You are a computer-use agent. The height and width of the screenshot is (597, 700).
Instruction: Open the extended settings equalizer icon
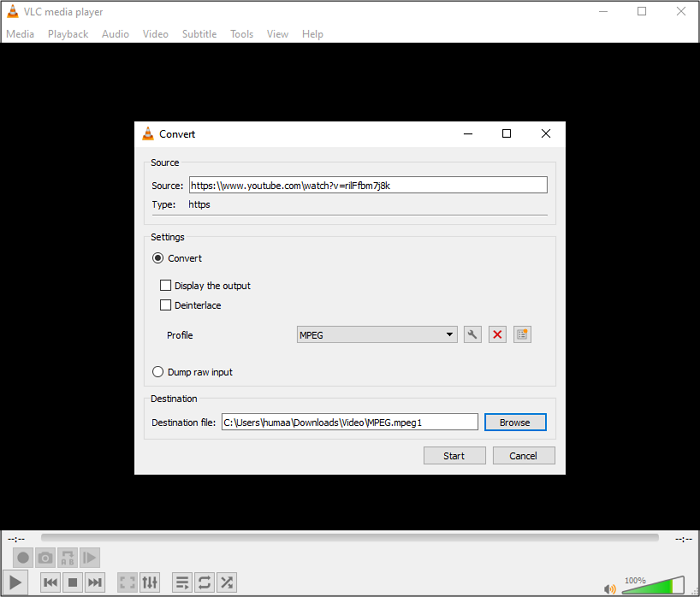(149, 582)
